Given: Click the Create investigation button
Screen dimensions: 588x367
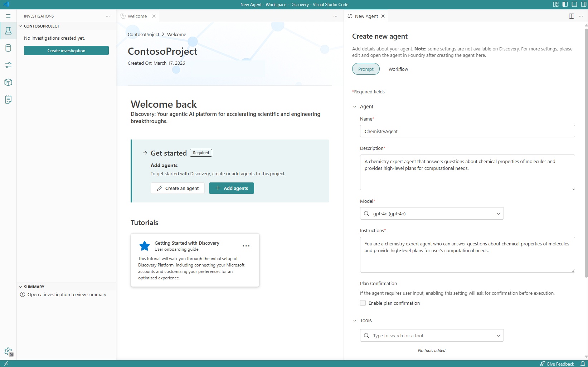Looking at the screenshot, I should (66, 50).
